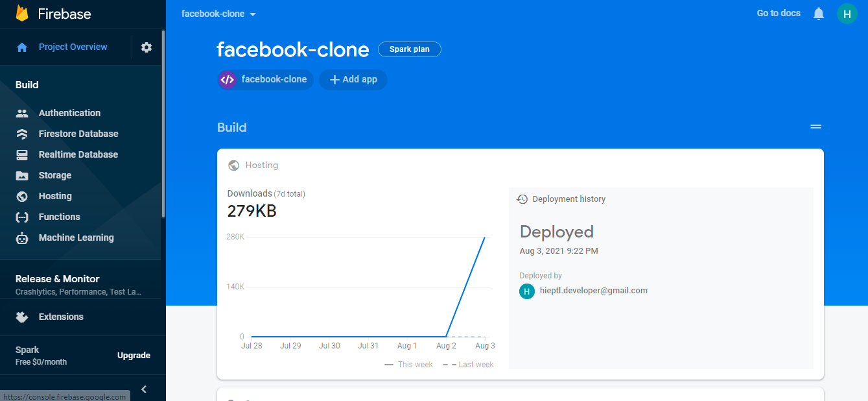The image size is (868, 401).
Task: Click the Jul 28 axis label
Action: click(252, 346)
